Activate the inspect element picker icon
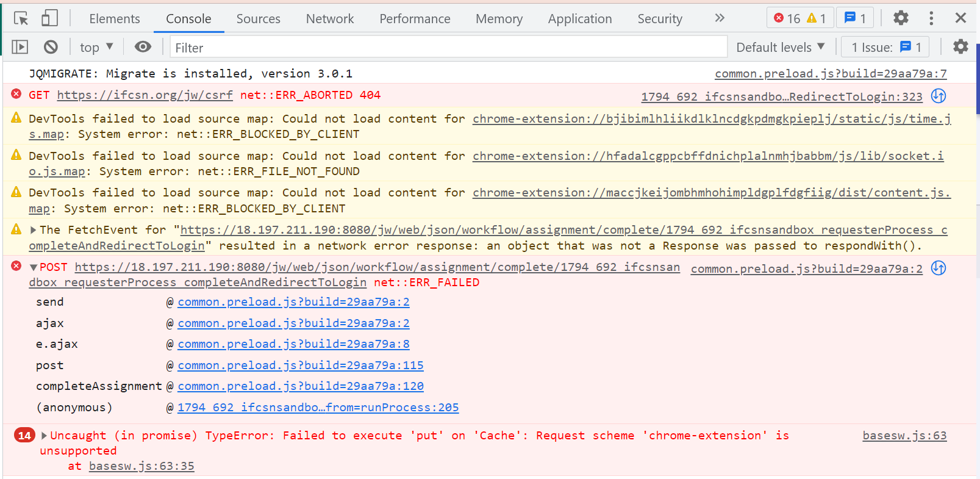This screenshot has height=479, width=980. coord(21,18)
